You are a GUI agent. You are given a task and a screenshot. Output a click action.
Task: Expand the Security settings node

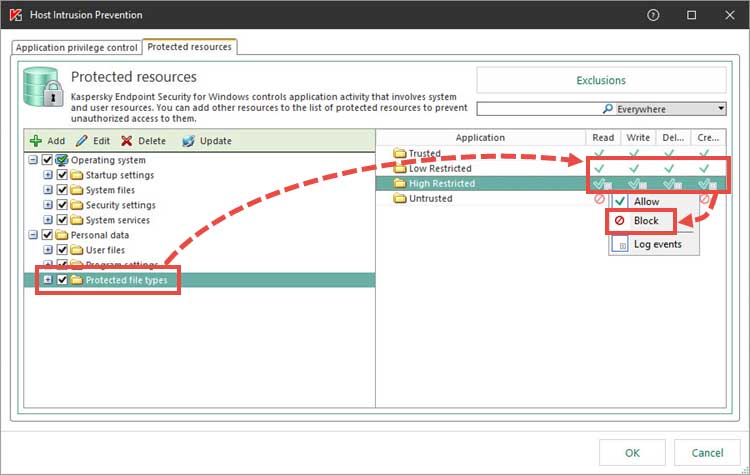[48, 205]
